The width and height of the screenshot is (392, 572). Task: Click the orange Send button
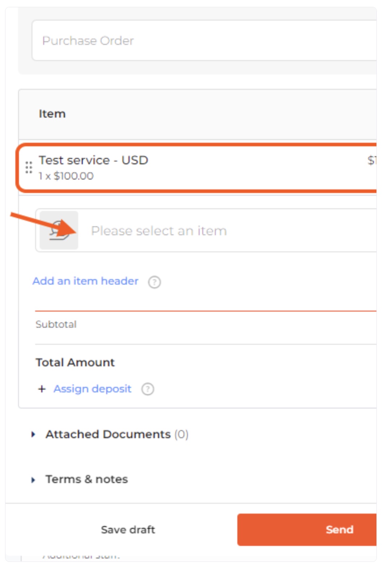click(307, 530)
